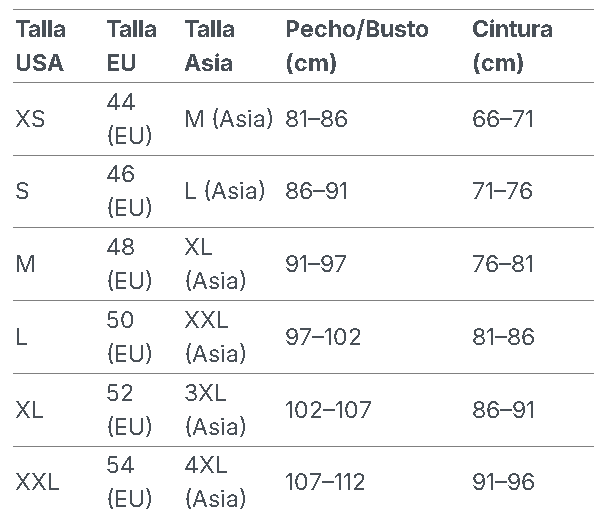The width and height of the screenshot is (601, 524).
Task: Click the L (Asia) cell
Action: pos(225,191)
